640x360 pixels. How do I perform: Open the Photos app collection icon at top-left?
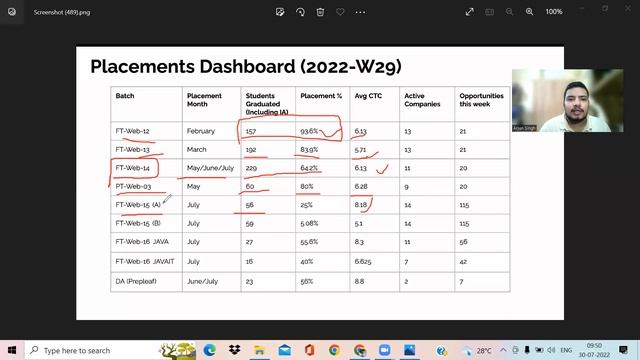tap(12, 12)
